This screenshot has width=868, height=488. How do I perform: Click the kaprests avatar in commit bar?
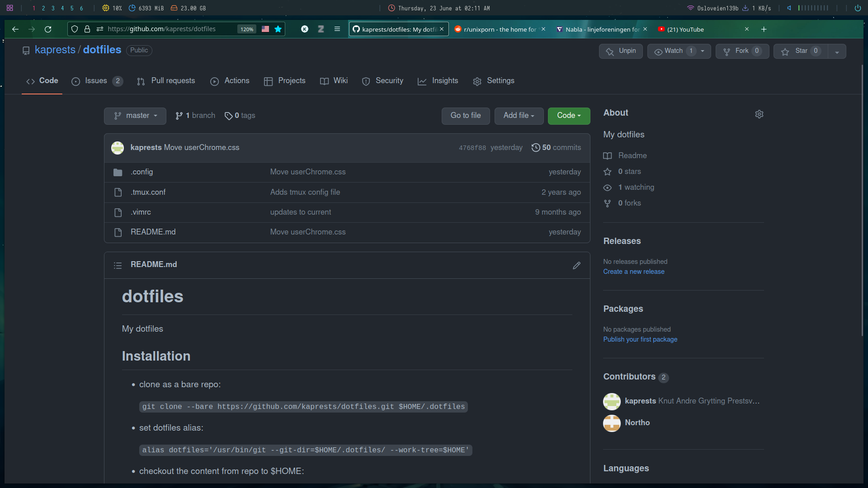point(118,148)
